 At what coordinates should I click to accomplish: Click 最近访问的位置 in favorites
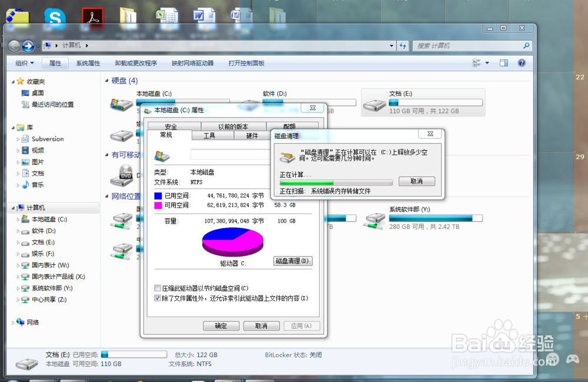52,105
